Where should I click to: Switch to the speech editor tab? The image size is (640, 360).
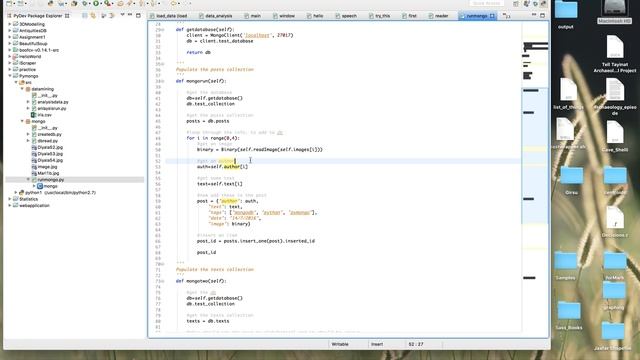click(346, 16)
